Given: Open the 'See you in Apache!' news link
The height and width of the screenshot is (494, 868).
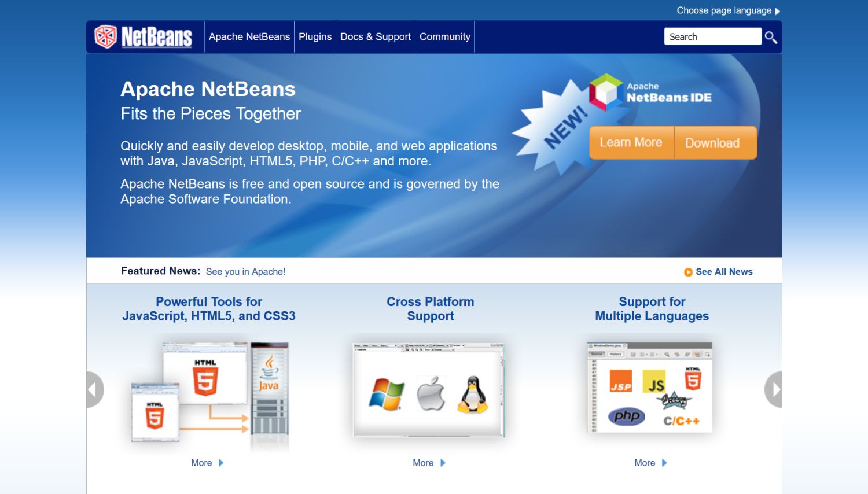Looking at the screenshot, I should 245,271.
